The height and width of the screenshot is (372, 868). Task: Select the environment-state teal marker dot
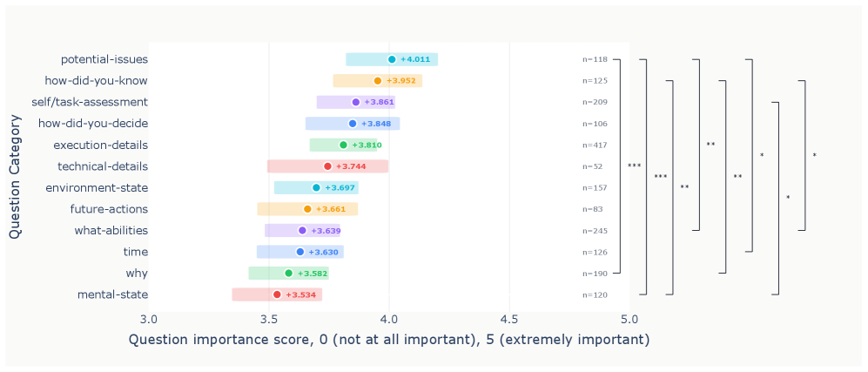coord(316,187)
